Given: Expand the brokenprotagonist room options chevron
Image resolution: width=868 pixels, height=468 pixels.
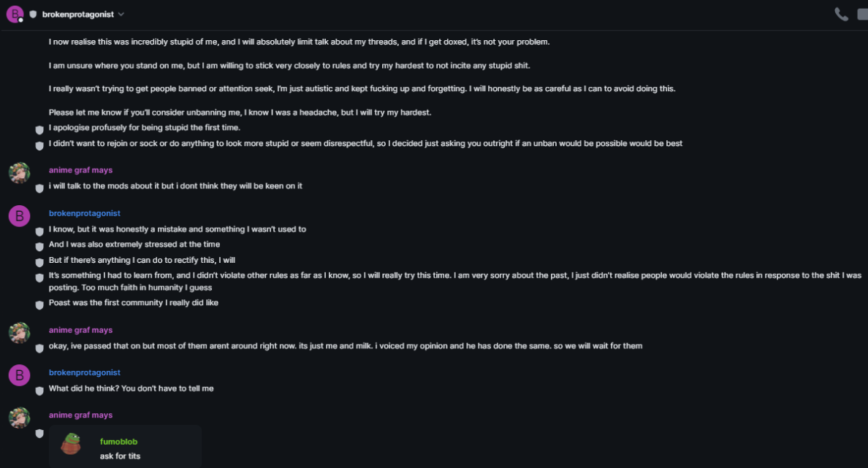Looking at the screenshot, I should coord(121,15).
